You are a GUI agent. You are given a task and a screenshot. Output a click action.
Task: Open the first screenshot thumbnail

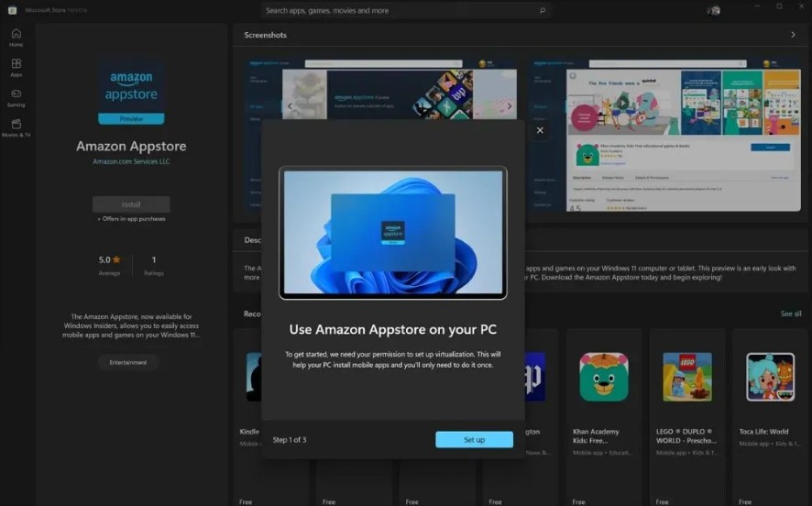(x=380, y=90)
